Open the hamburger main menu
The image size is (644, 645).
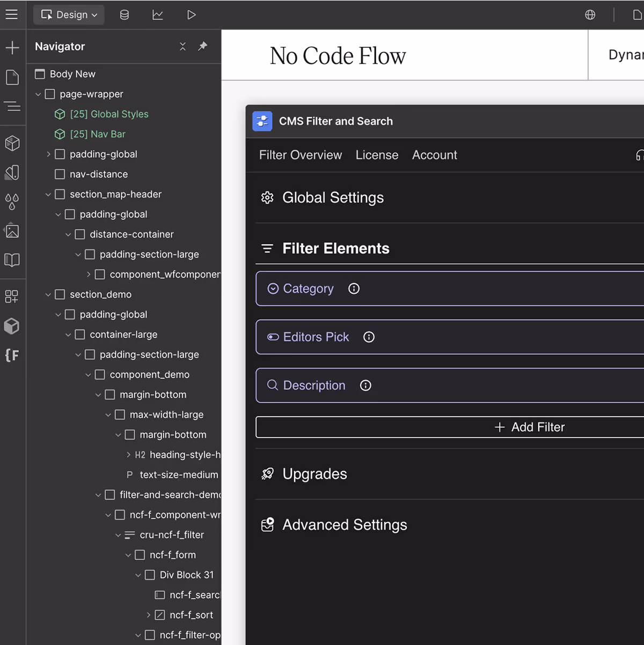point(12,15)
